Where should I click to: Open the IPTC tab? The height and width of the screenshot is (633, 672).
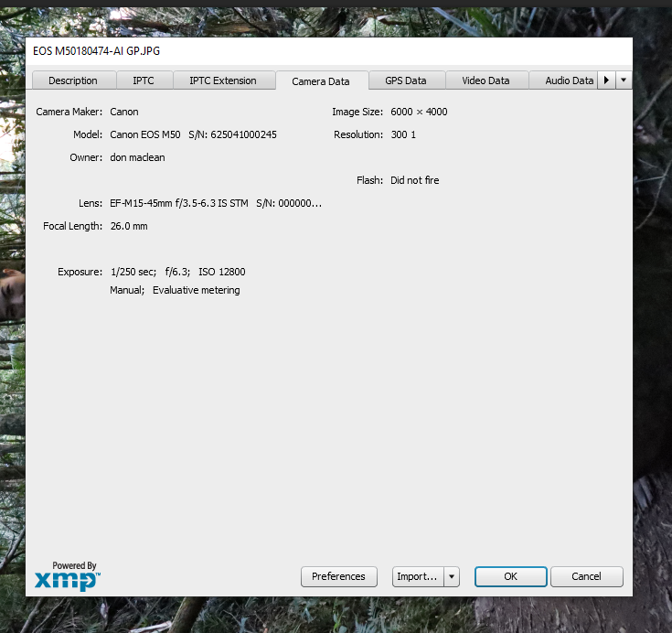tap(144, 80)
